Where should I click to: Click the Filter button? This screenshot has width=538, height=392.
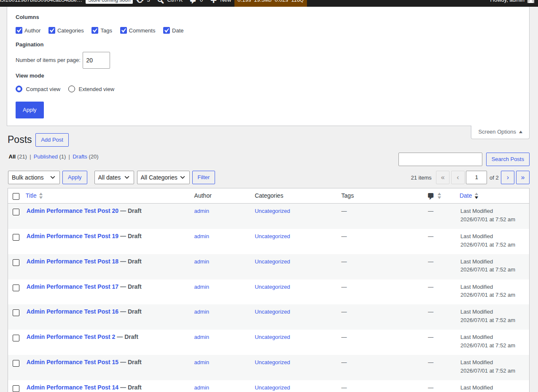point(204,177)
